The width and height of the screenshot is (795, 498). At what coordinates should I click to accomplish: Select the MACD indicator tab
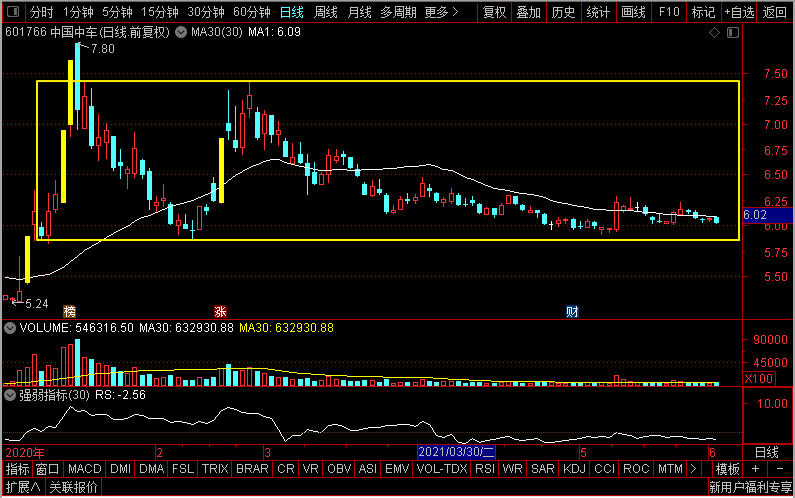pyautogui.click(x=85, y=469)
